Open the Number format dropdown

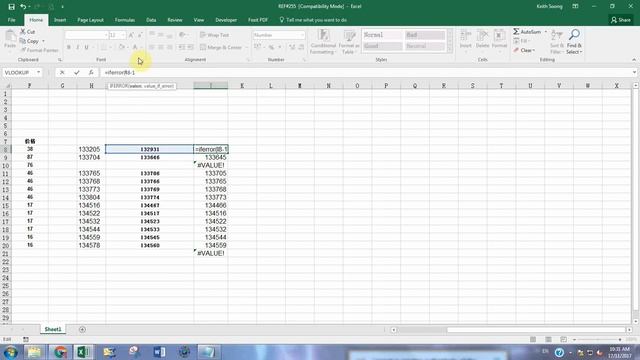302,35
